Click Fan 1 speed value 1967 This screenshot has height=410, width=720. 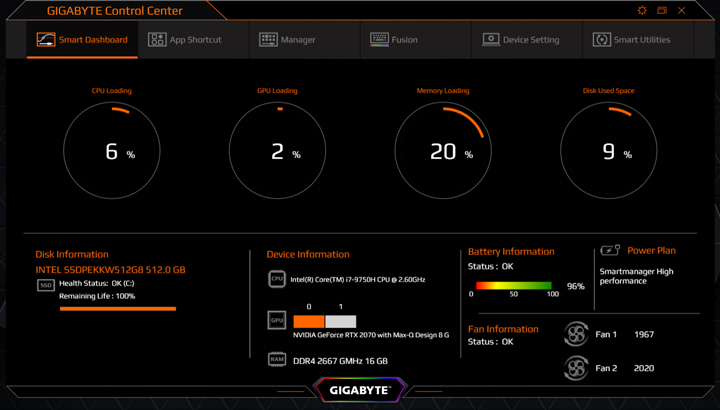(644, 335)
